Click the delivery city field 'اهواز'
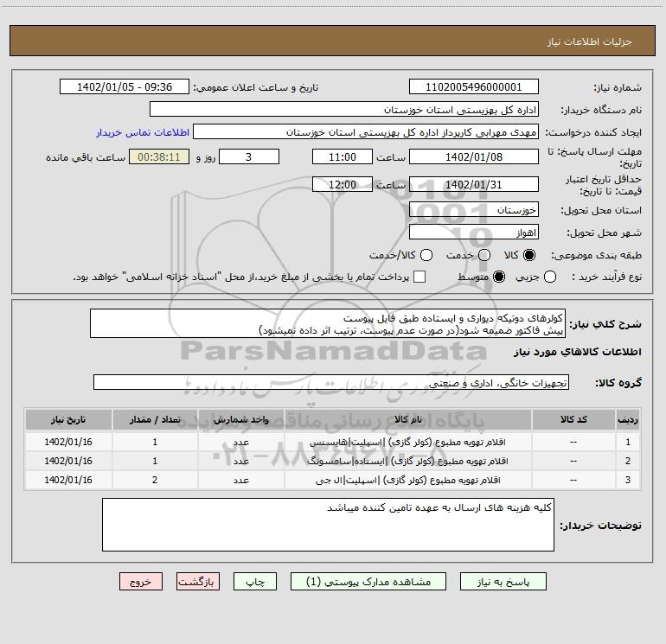666x644 pixels. point(474,233)
